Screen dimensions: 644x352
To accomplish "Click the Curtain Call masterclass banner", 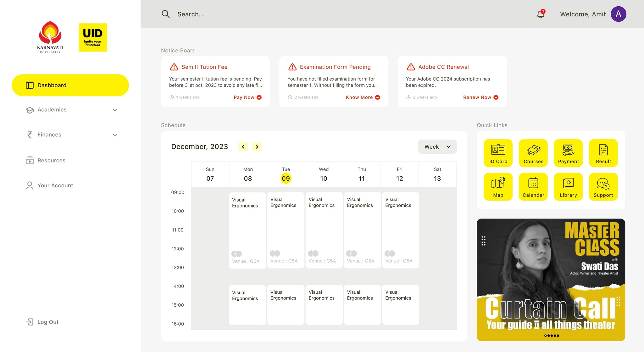I will 551,280.
